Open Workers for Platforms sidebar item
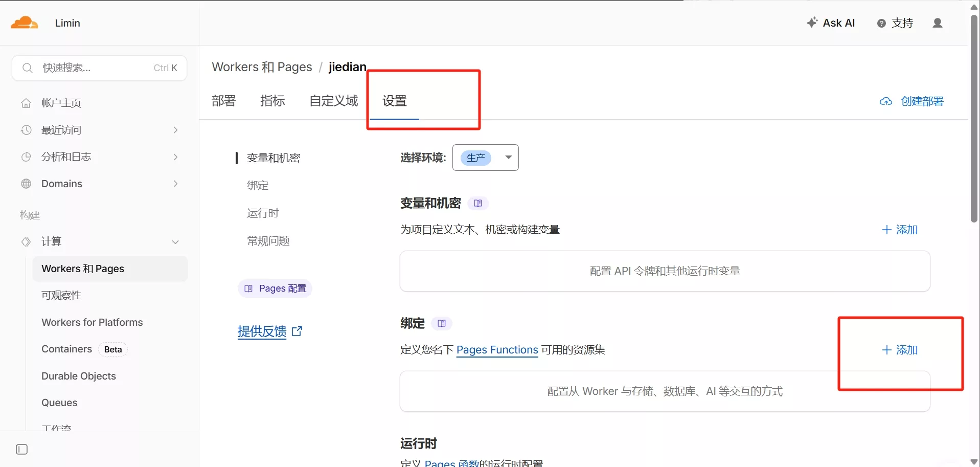980x467 pixels. (x=92, y=322)
